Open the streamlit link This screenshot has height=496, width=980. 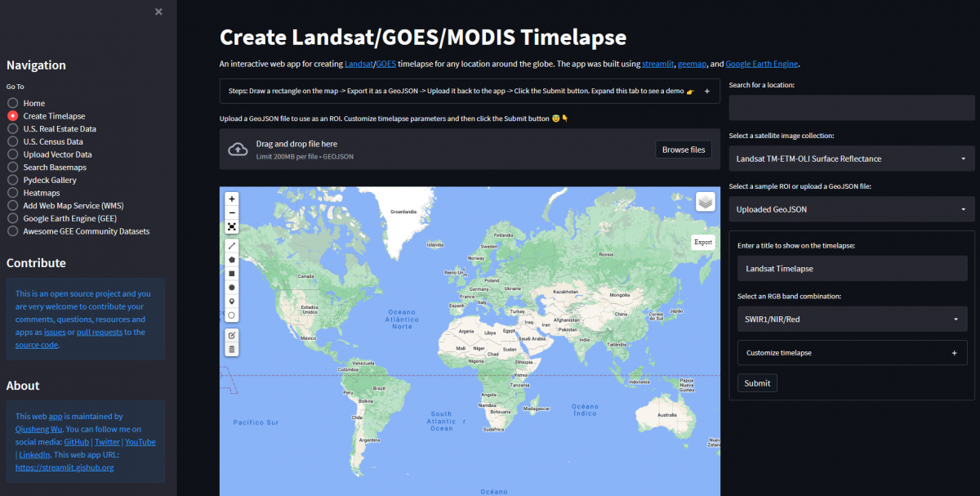657,64
